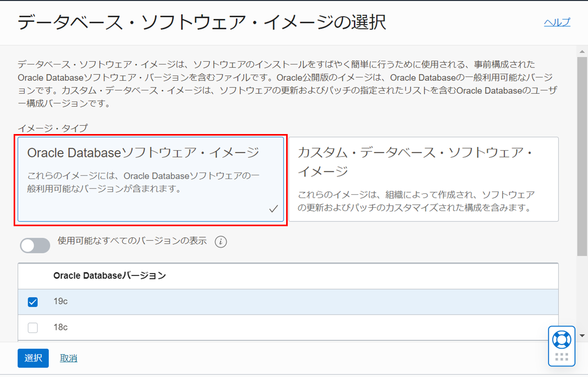The height and width of the screenshot is (377, 588).
Task: Enable the show all available versions toggle
Action: pos(35,245)
